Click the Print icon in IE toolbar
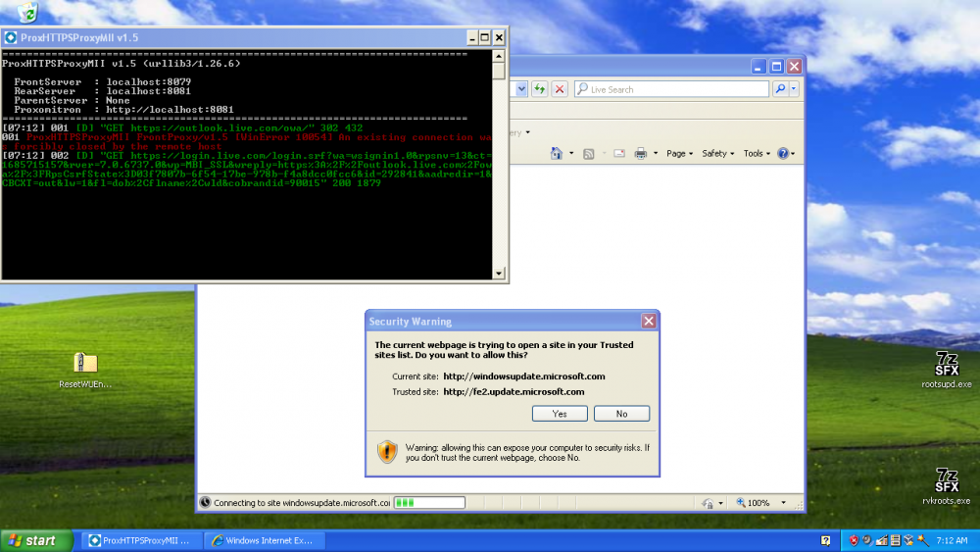980x552 pixels. coord(641,153)
